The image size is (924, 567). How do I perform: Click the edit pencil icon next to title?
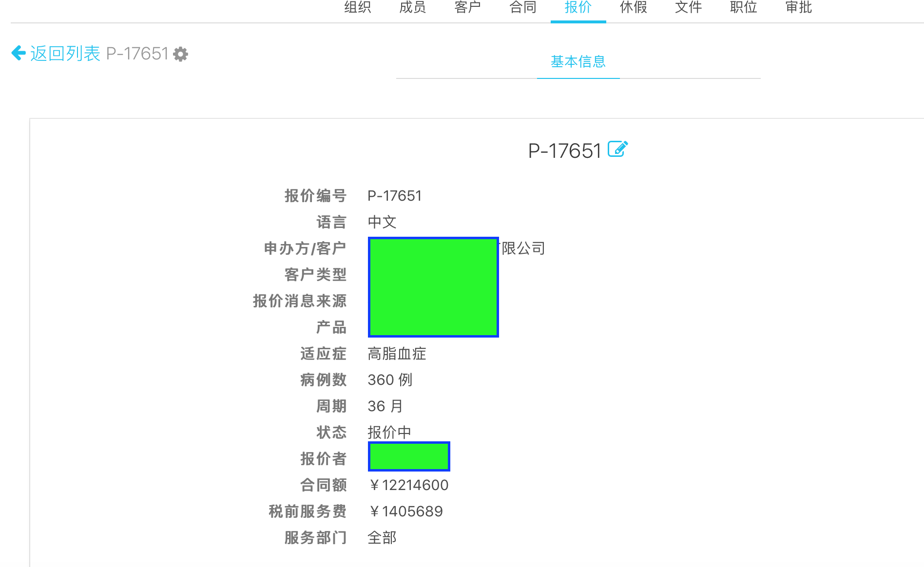tap(617, 149)
